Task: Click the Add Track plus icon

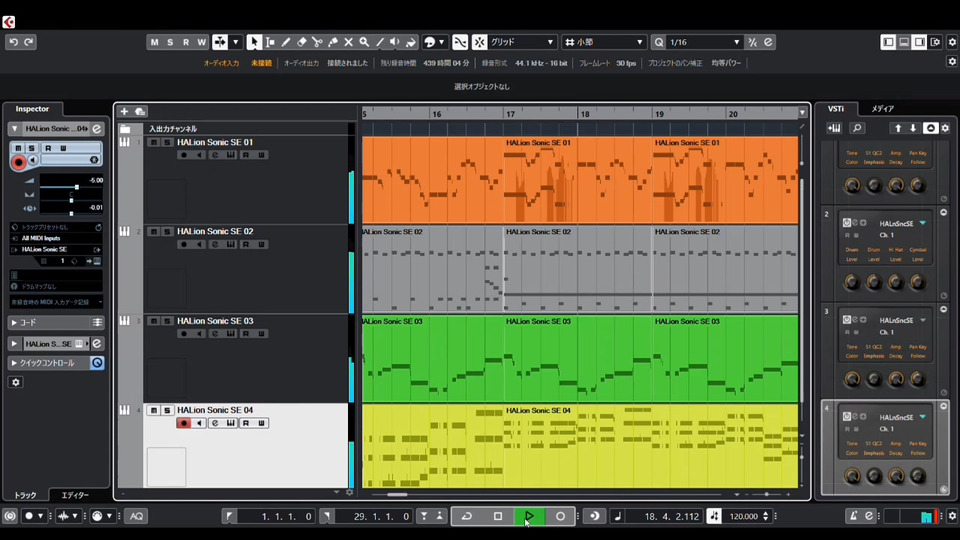Action: (124, 111)
